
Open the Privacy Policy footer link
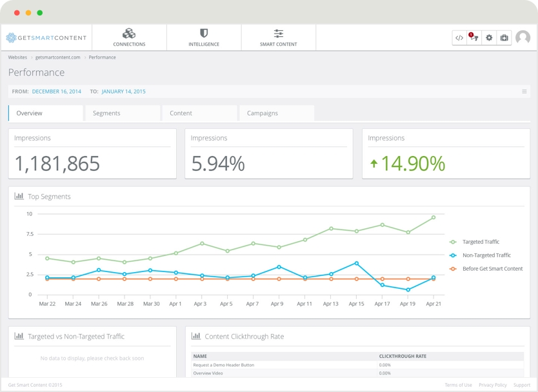pos(492,385)
